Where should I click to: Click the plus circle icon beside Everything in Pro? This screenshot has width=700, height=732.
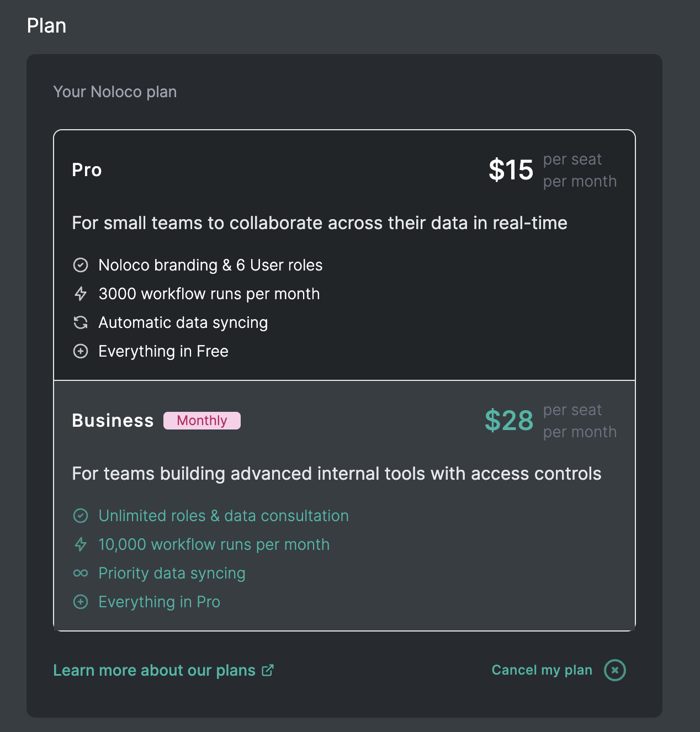point(81,602)
